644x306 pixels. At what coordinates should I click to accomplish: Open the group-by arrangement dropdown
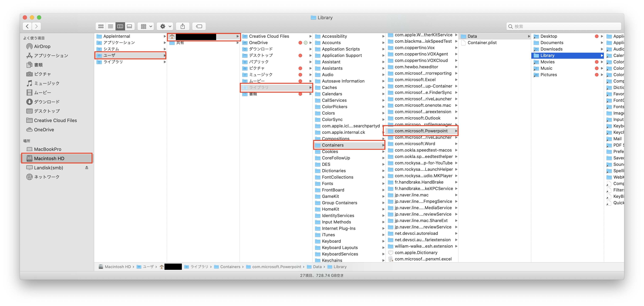pos(146,26)
